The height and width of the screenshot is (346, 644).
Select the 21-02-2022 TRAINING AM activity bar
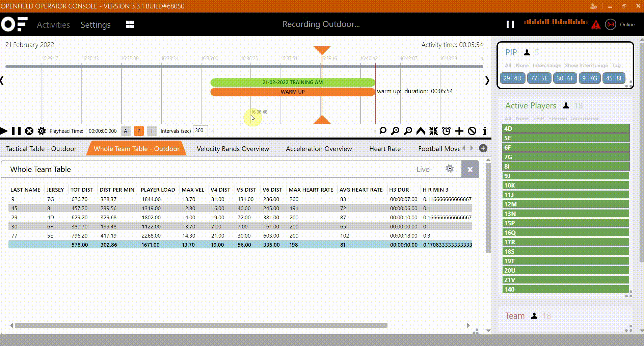(x=293, y=82)
